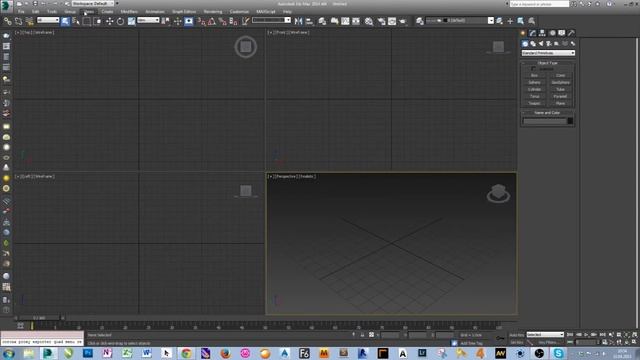Click the Select and Manipulate tool
The width and height of the screenshot is (640, 360).
(178, 21)
